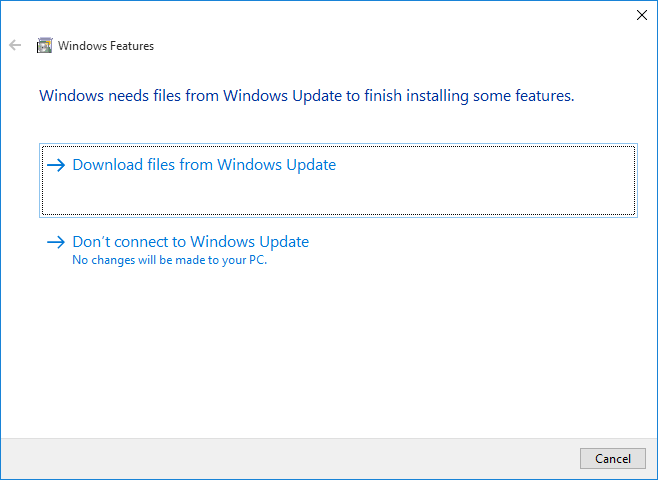658x480 pixels.
Task: Click the Windows Features window icon
Action: click(44, 45)
